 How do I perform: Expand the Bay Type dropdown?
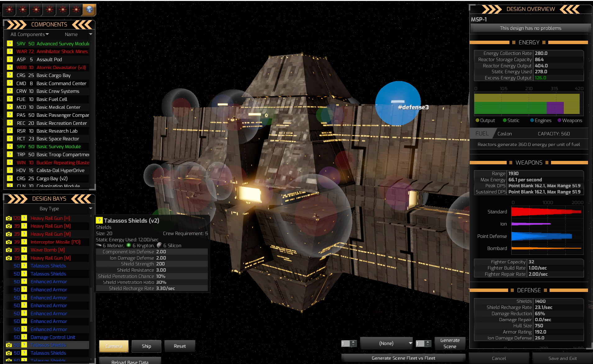pos(50,209)
